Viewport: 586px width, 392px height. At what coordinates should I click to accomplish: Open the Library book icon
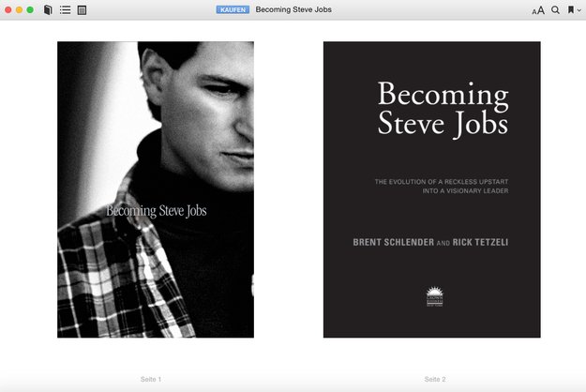coord(48,9)
